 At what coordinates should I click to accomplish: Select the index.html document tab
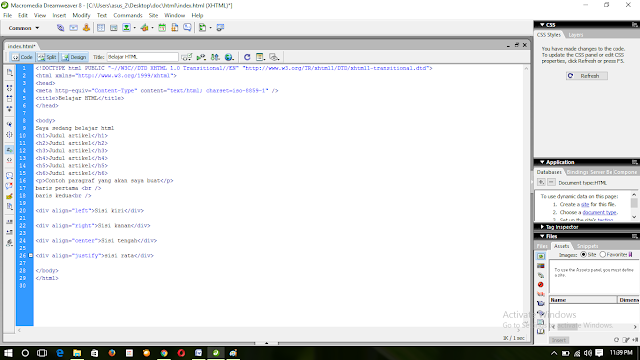click(21, 46)
